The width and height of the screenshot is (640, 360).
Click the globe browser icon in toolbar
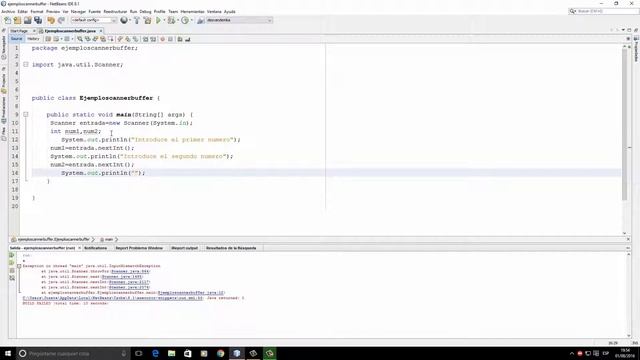tap(123, 20)
